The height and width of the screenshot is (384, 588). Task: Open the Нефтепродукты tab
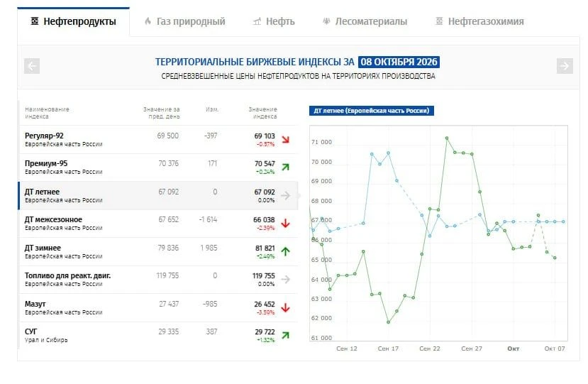click(x=74, y=22)
